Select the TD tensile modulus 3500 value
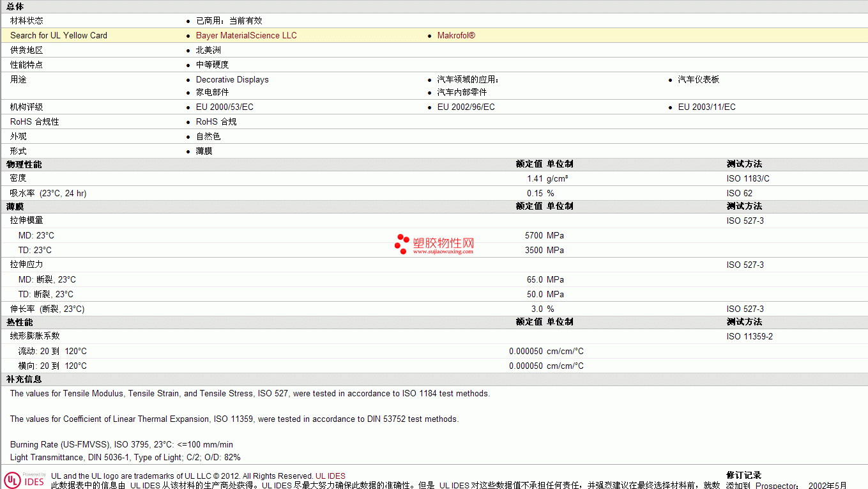 pyautogui.click(x=534, y=250)
